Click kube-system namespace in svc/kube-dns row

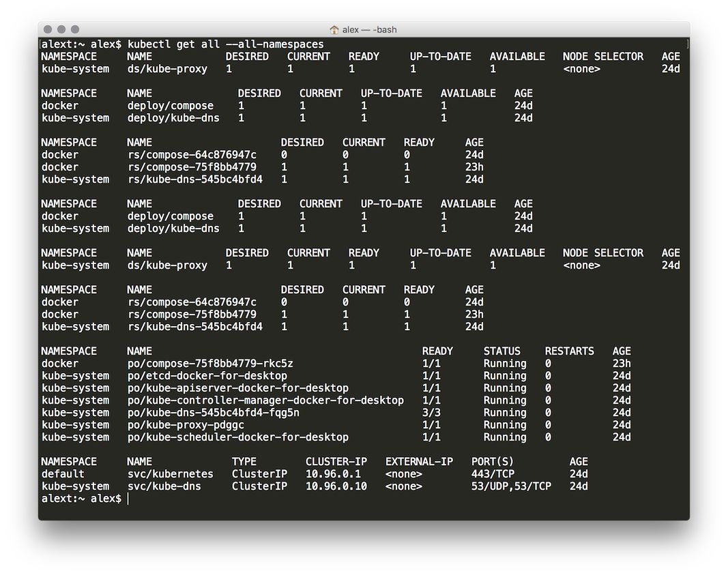coord(75,486)
